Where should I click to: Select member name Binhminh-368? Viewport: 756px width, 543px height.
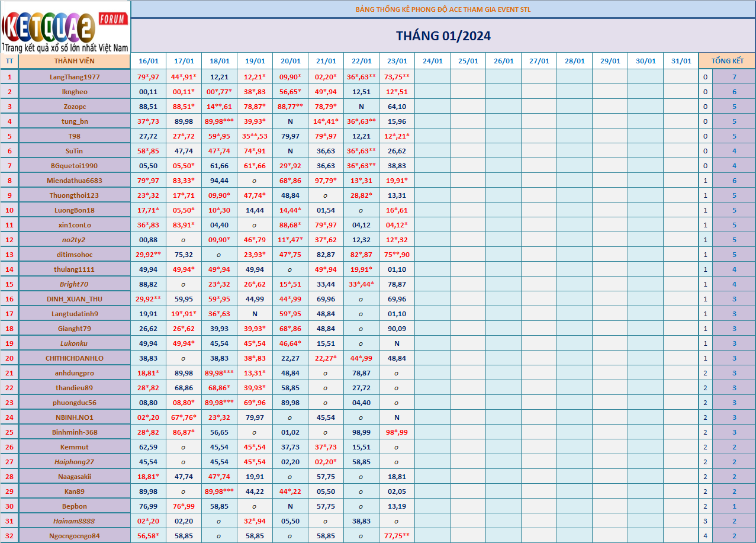coord(75,432)
